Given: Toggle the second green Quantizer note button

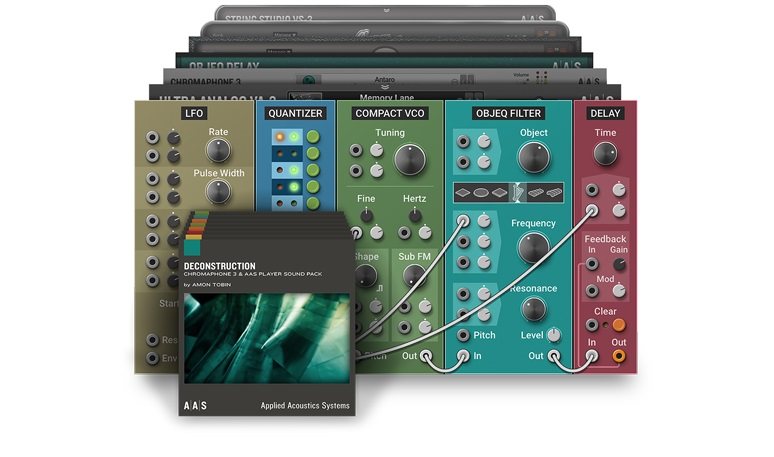Looking at the screenshot, I should click(312, 153).
